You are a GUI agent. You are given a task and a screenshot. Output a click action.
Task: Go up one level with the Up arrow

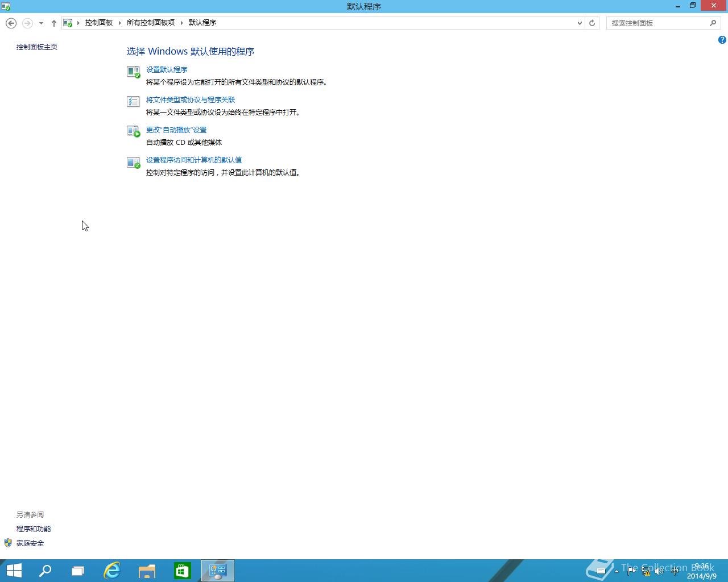click(x=53, y=23)
